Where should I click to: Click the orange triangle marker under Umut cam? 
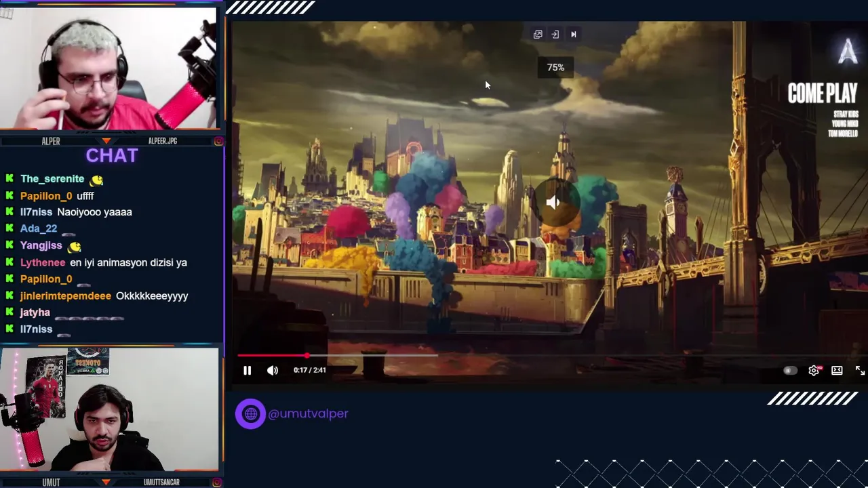pos(106,482)
